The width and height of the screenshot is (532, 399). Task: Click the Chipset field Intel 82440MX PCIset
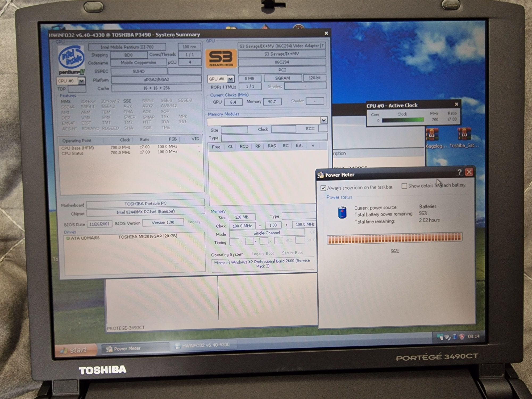(146, 212)
